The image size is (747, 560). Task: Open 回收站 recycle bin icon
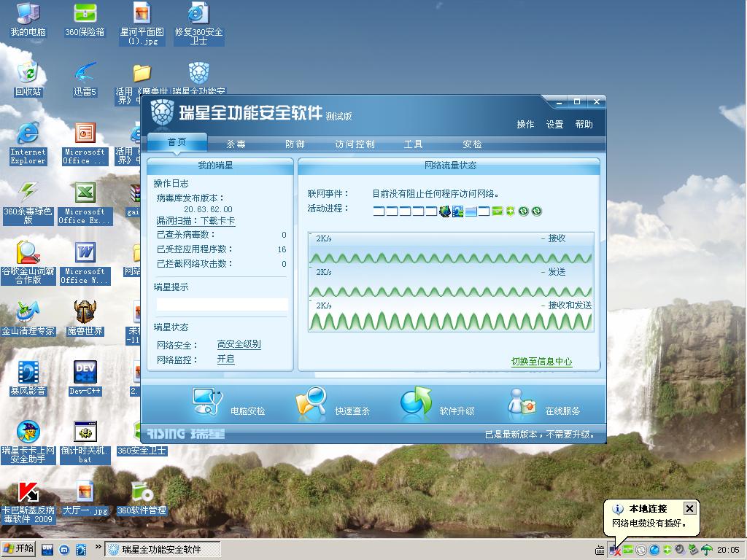pyautogui.click(x=28, y=79)
